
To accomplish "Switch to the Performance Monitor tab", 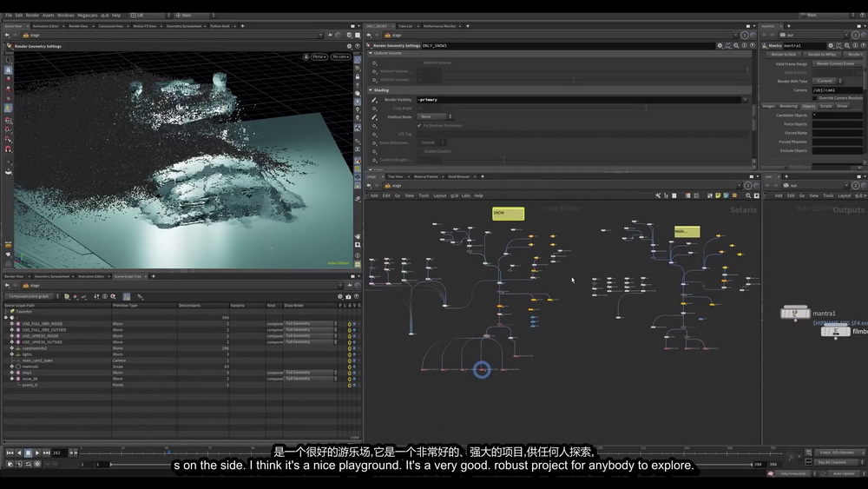I will [439, 26].
